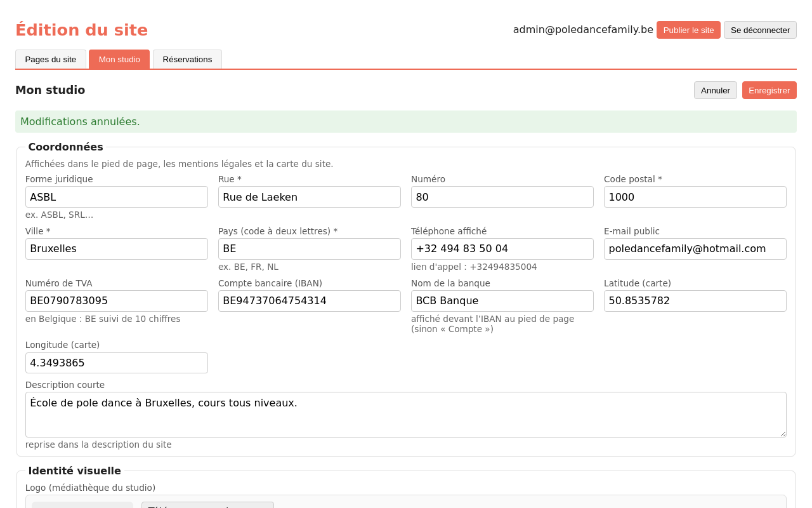
Task: Edit the Téléphone affiché field
Action: coord(502,249)
